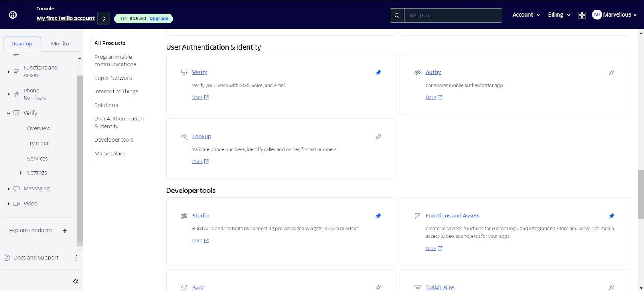Screen dimensions: 644x291
Task: Select Programmable communications category
Action: coord(115,60)
